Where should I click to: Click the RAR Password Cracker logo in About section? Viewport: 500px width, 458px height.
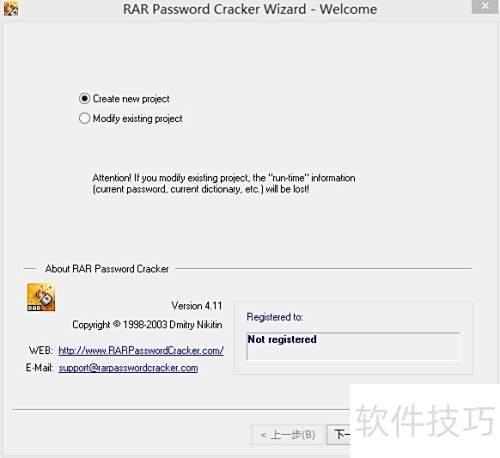point(41,297)
